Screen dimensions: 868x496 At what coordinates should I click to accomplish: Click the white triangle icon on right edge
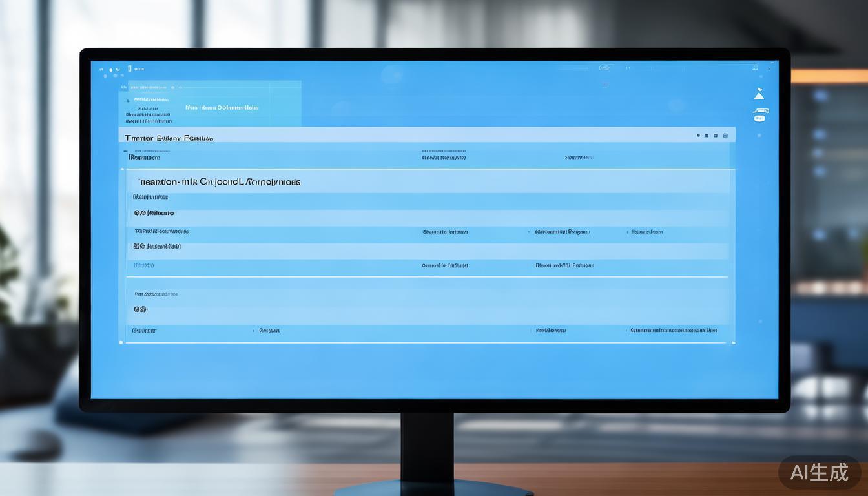click(x=759, y=95)
